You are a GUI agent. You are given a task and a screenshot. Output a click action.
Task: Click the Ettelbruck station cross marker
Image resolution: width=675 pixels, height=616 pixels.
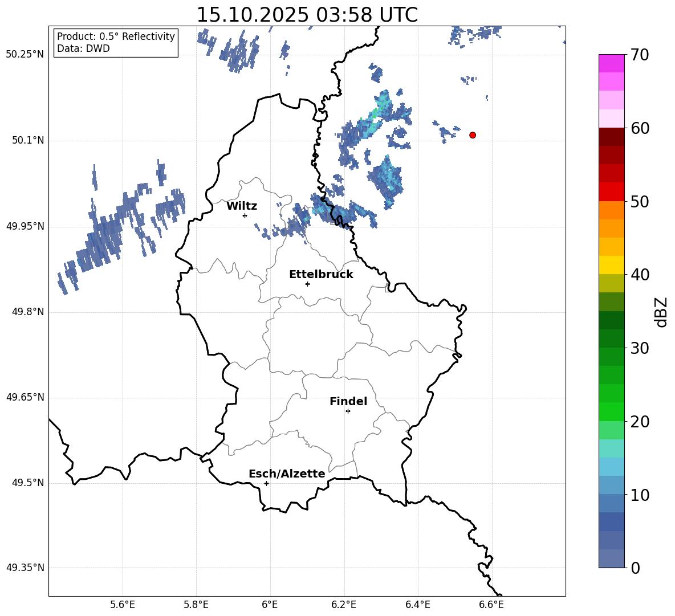pyautogui.click(x=307, y=284)
